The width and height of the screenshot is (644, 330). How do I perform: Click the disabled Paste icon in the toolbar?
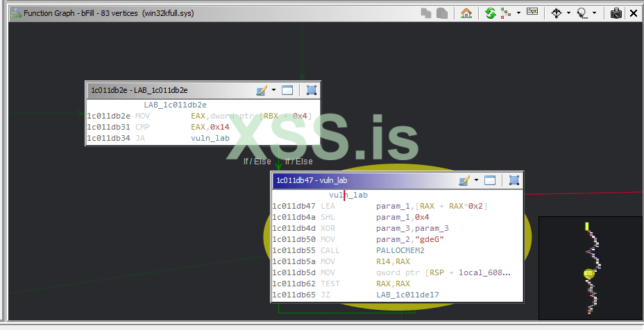tap(442, 13)
